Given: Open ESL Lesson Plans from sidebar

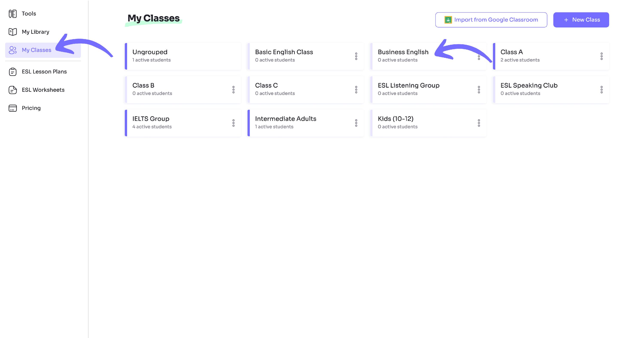Looking at the screenshot, I should (43, 72).
